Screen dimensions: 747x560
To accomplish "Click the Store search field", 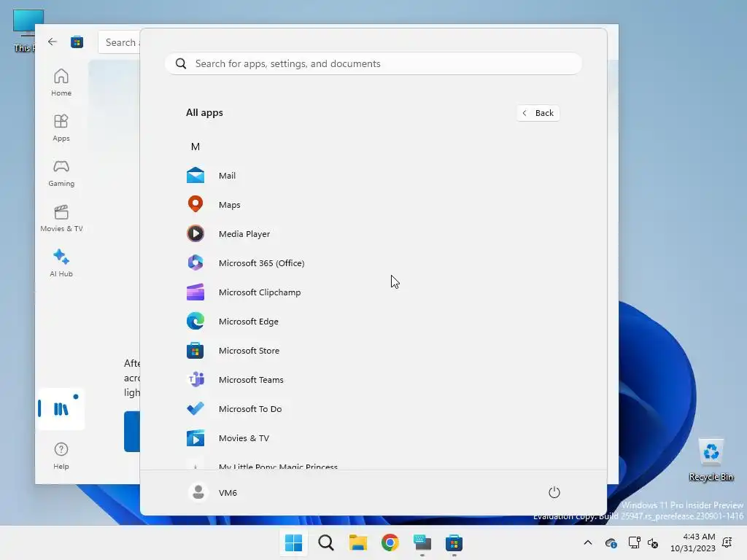I will tap(119, 42).
